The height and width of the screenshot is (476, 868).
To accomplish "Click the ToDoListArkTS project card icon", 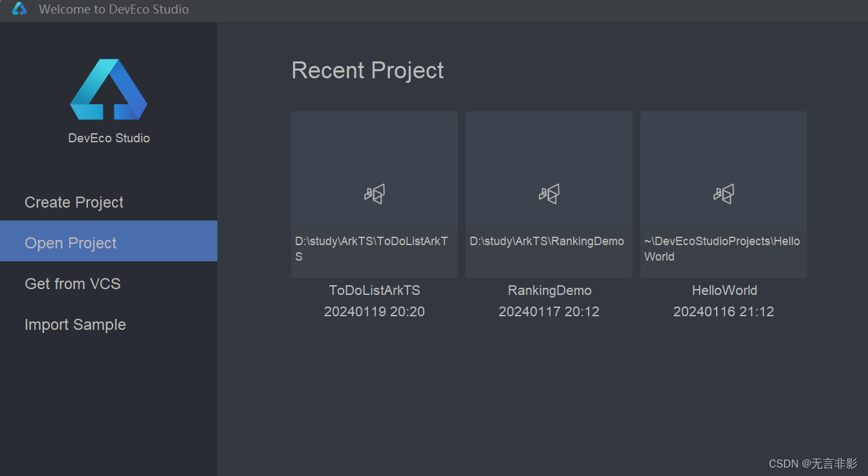I will pos(374,193).
